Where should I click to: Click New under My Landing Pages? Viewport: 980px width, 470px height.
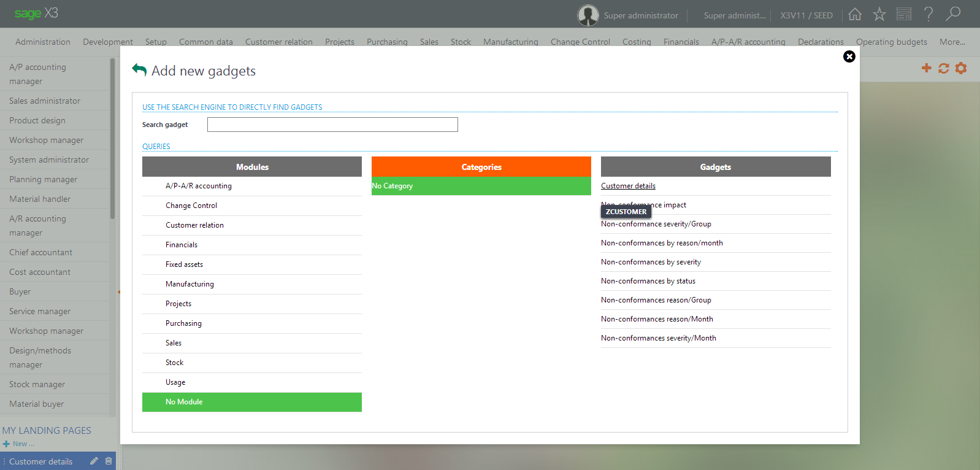[23, 444]
